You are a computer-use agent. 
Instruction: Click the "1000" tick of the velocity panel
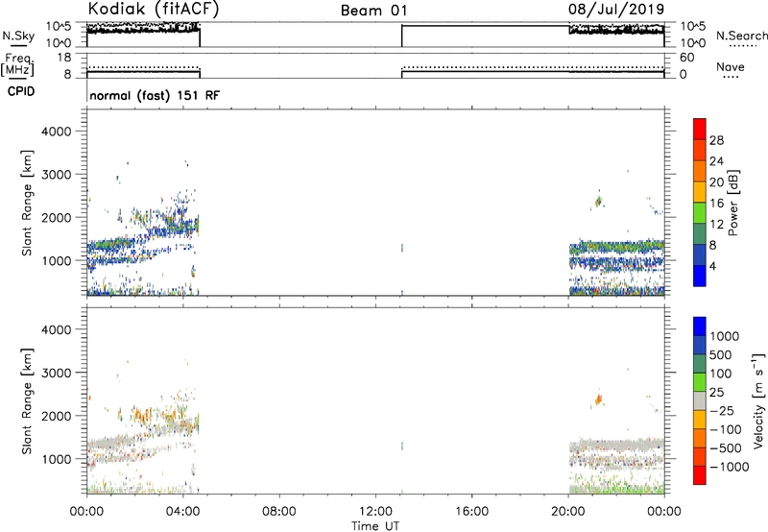click(57, 459)
